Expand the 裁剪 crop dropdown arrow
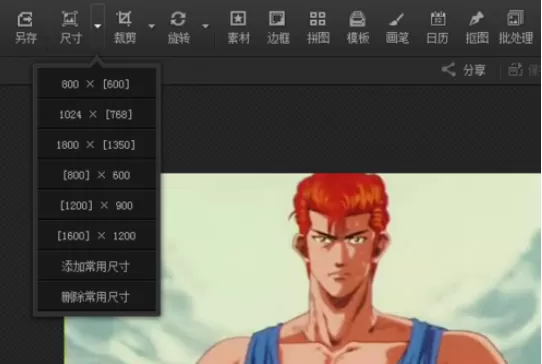This screenshot has height=364, width=542. point(151,26)
